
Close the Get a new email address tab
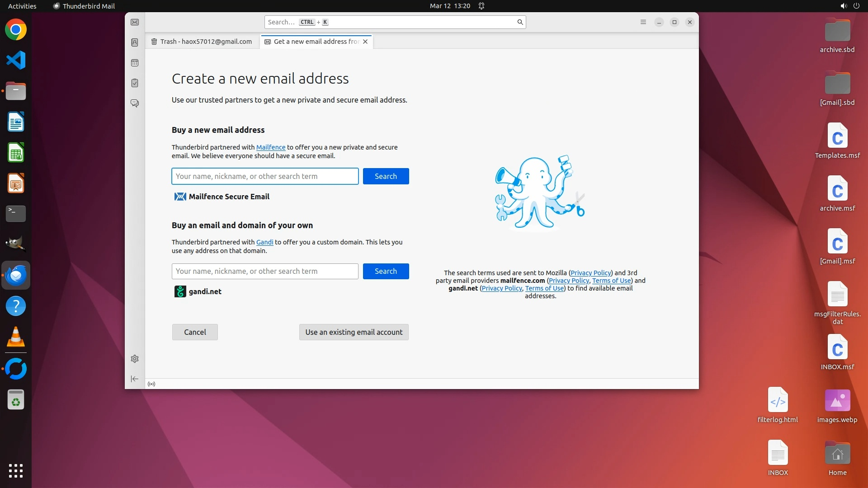point(365,42)
